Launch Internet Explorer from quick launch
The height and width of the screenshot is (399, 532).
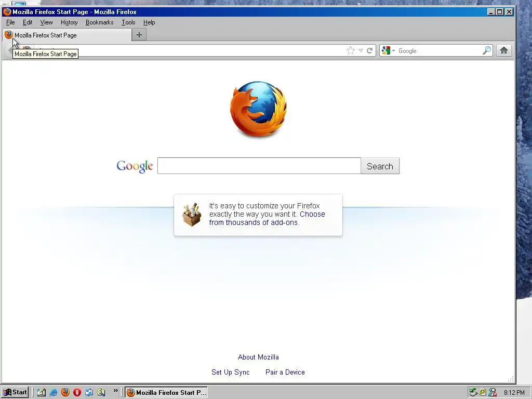pyautogui.click(x=54, y=393)
